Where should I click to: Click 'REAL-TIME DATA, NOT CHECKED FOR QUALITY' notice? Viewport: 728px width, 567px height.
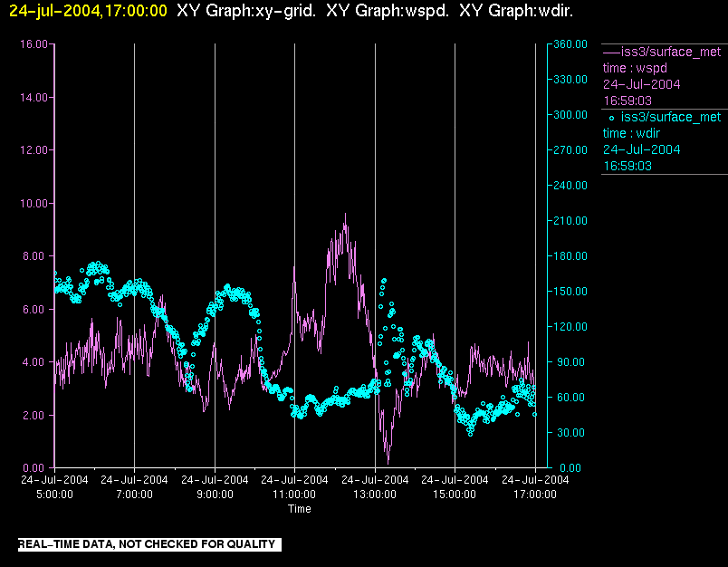pos(149,544)
